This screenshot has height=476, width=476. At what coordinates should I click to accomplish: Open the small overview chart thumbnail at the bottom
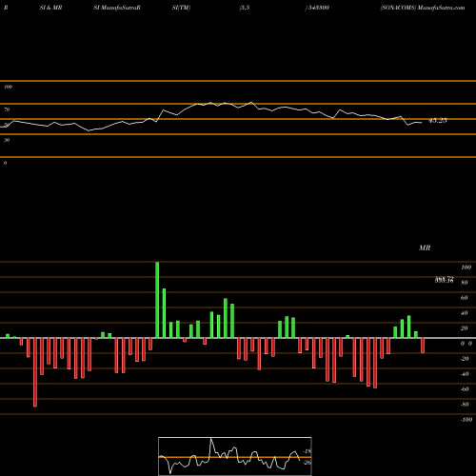point(235,456)
